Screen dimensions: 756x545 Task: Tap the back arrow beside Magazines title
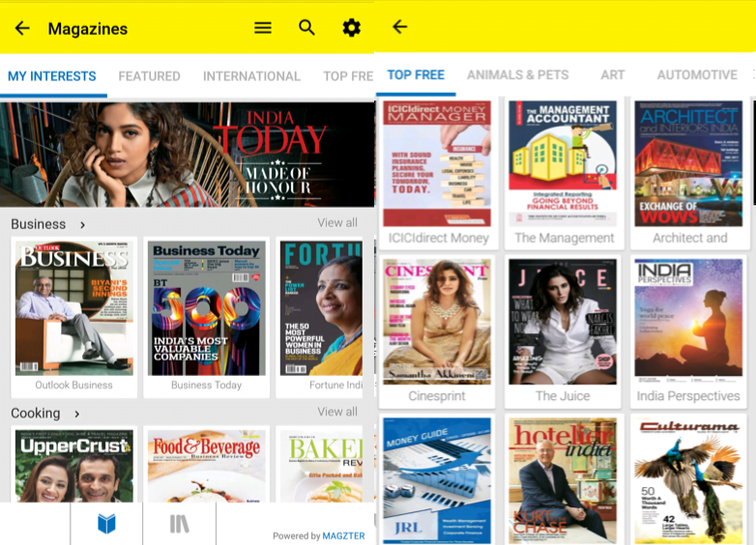pos(22,28)
